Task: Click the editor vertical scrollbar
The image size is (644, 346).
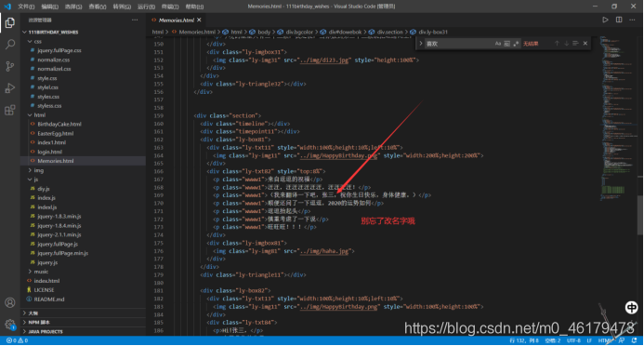Action: click(x=640, y=215)
